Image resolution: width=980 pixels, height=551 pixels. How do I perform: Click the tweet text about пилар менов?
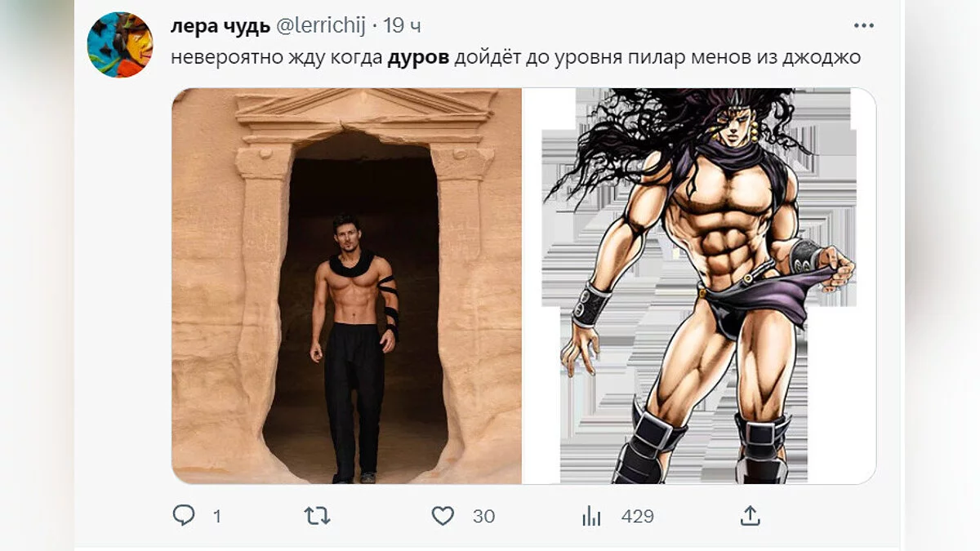click(x=516, y=58)
